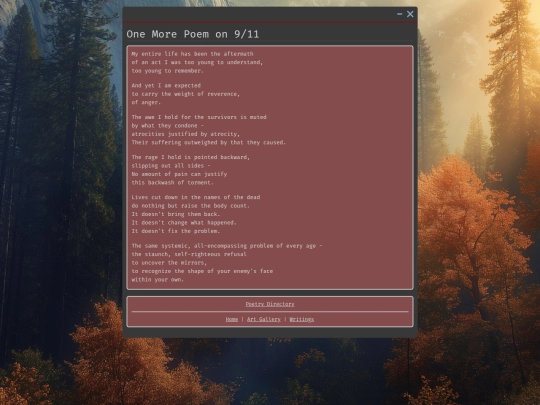Viewport: 540px width, 405px height.
Task: Click the line 'slipping out all sides -'
Action: (171, 166)
